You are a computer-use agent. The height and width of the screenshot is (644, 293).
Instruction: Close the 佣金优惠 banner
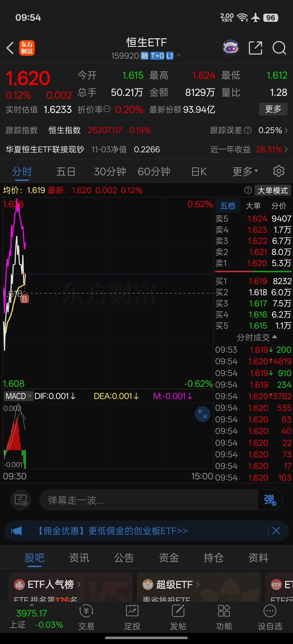click(x=276, y=530)
